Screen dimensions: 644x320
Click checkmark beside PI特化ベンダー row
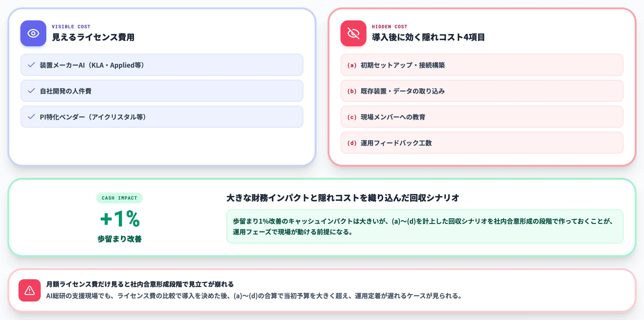(31, 117)
